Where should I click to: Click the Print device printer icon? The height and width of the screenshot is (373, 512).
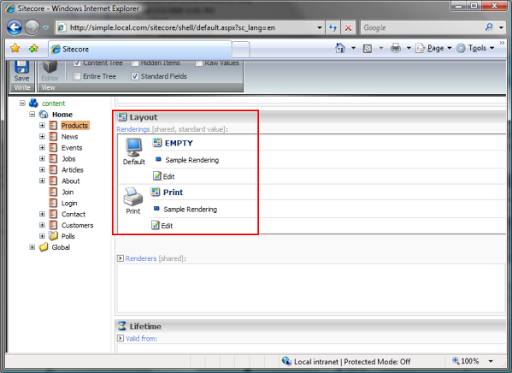[133, 197]
